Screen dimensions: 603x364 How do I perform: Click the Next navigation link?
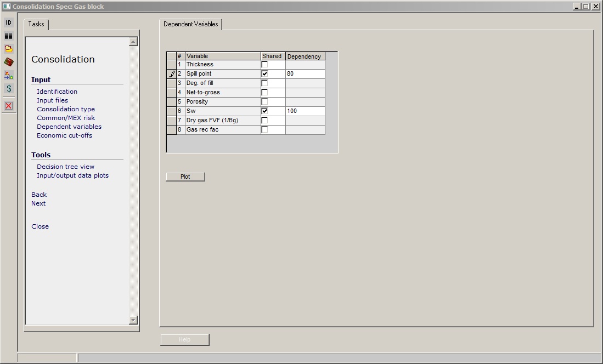(38, 203)
